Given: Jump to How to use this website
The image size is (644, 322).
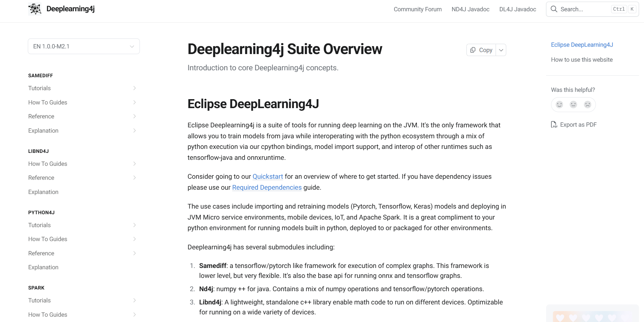Looking at the screenshot, I should tap(582, 60).
